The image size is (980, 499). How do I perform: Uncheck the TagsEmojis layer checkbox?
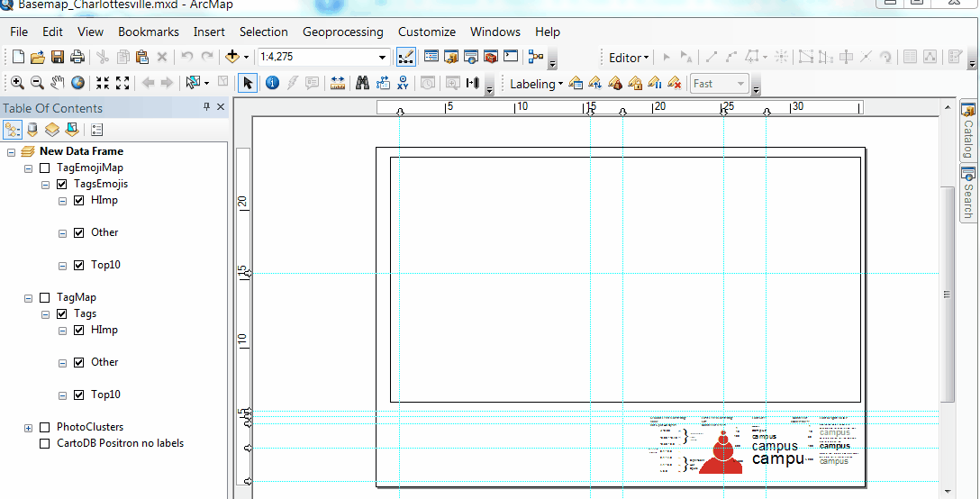[x=61, y=184]
